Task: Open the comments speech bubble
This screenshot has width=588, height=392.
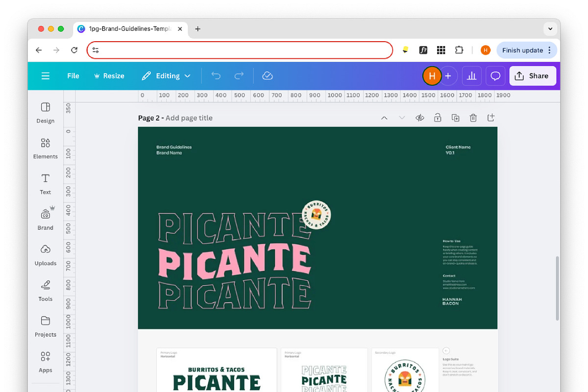Action: [495, 76]
